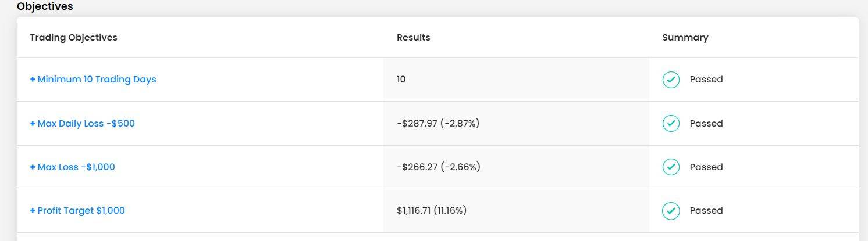Open the Max Loss -$1,000 objective link
This screenshot has height=241, width=868.
(76, 167)
